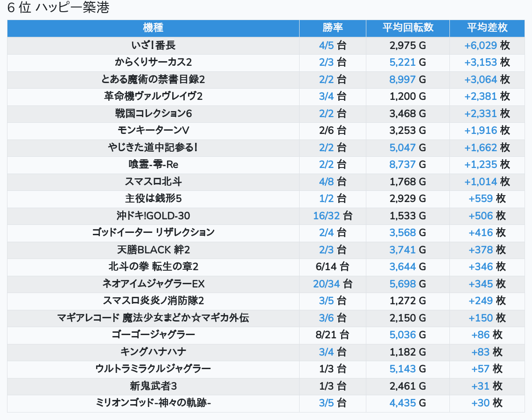Select machine name 新鬼武者3
532x420 pixels.
tap(153, 386)
